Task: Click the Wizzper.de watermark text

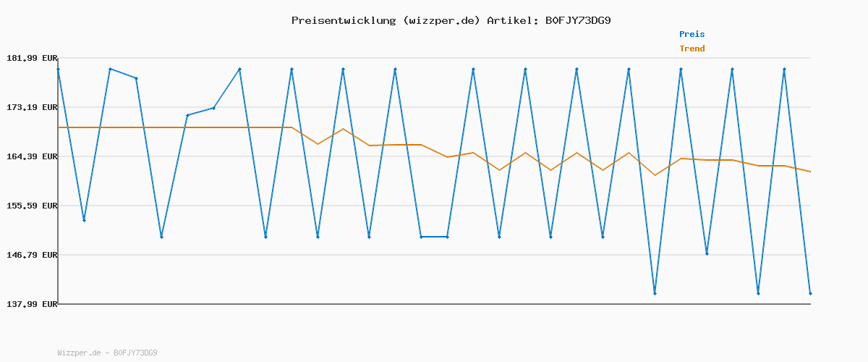Action: pos(107,353)
